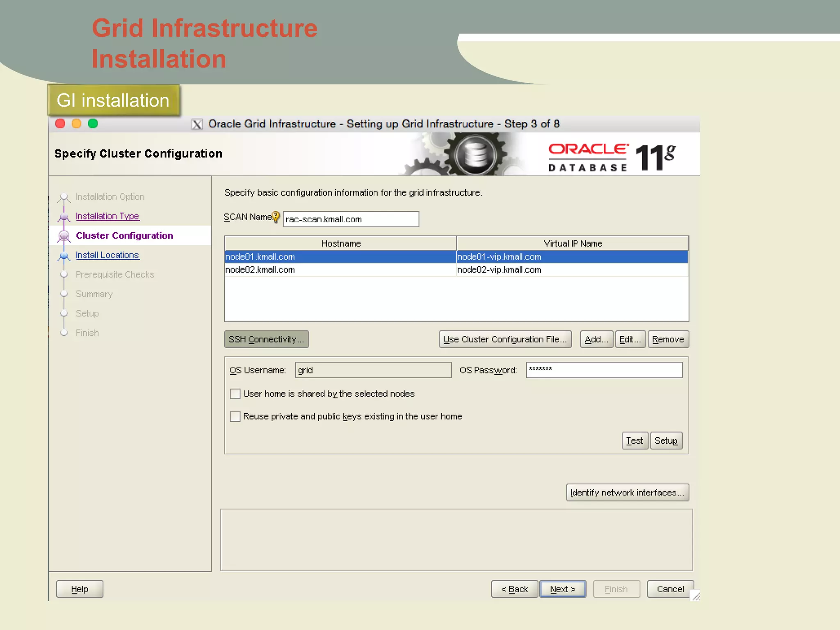Click the Hostname column header
840x630 pixels.
pos(340,244)
